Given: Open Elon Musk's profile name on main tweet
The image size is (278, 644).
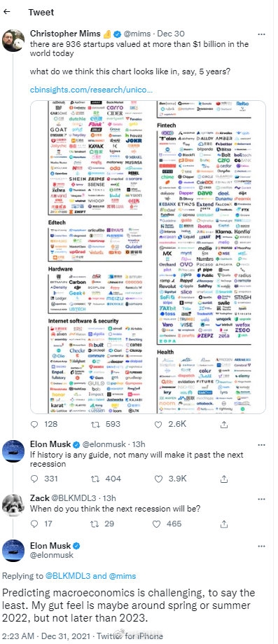Looking at the screenshot, I should click(50, 545).
